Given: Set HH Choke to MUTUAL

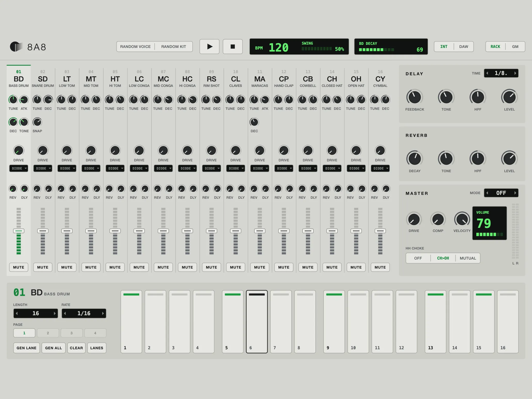Looking at the screenshot, I should point(468,258).
